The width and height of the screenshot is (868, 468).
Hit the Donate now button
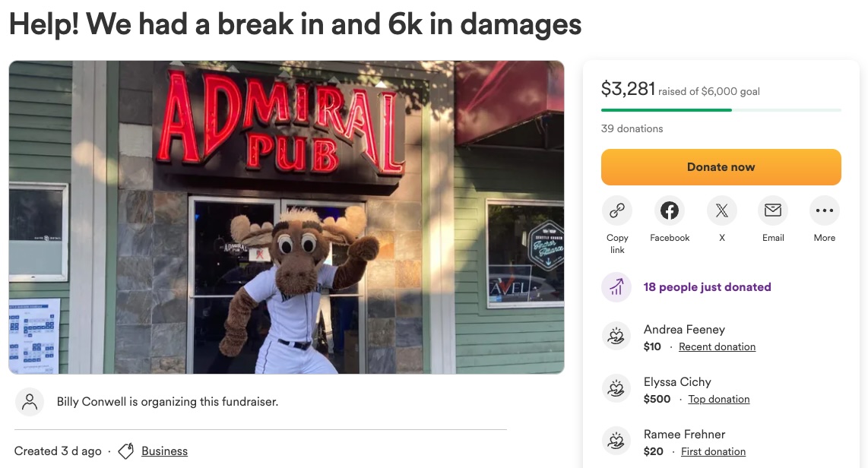tap(721, 167)
